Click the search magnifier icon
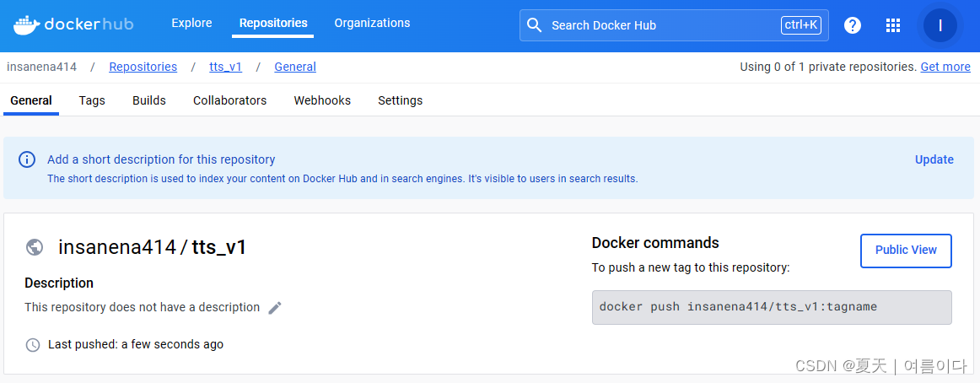 tap(534, 25)
